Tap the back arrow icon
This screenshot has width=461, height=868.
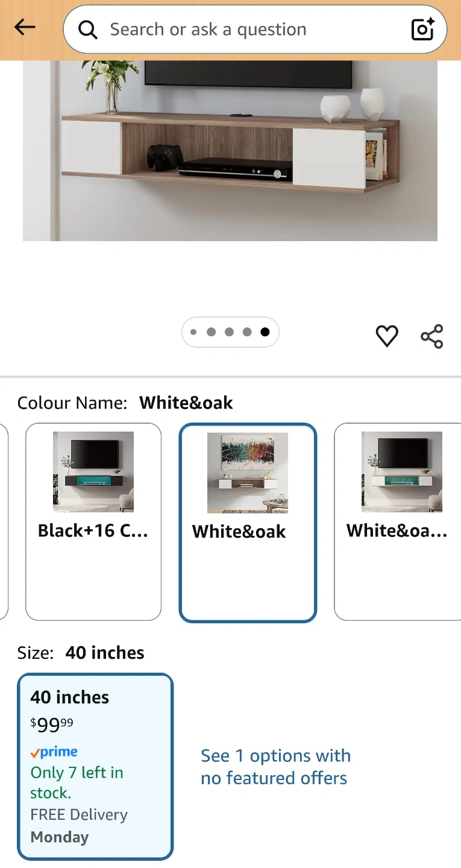25,27
